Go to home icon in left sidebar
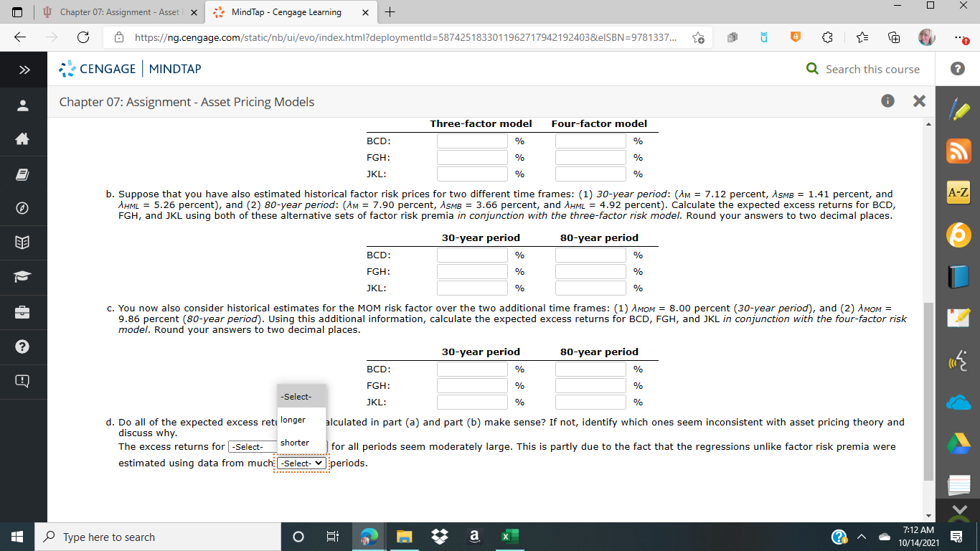 (24, 141)
